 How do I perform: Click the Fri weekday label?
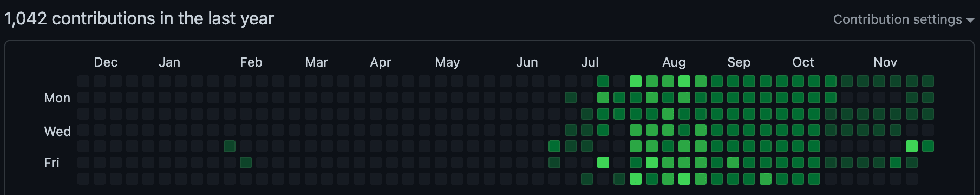click(x=51, y=163)
